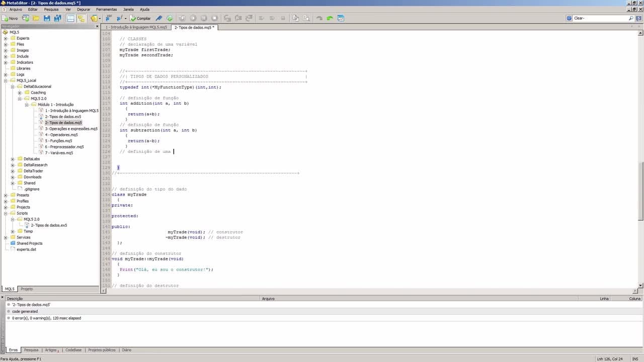Select '.gitignore' file in navigator
The image size is (644, 362).
(31, 189)
